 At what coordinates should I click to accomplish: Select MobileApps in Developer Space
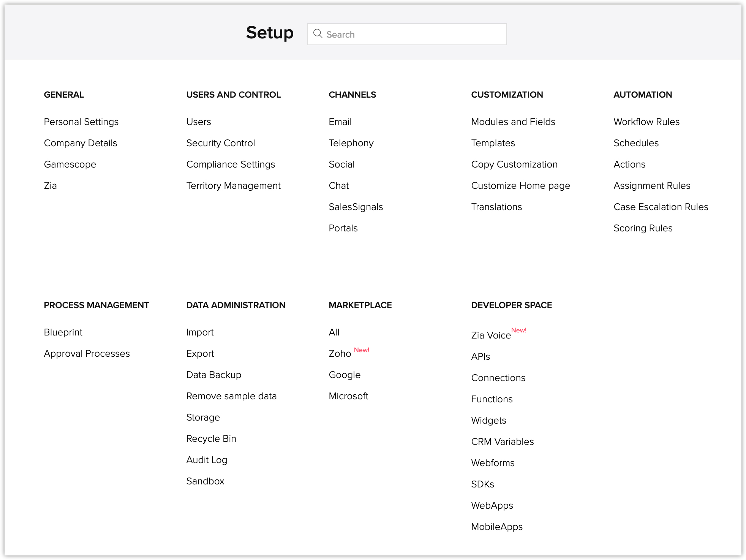(497, 527)
